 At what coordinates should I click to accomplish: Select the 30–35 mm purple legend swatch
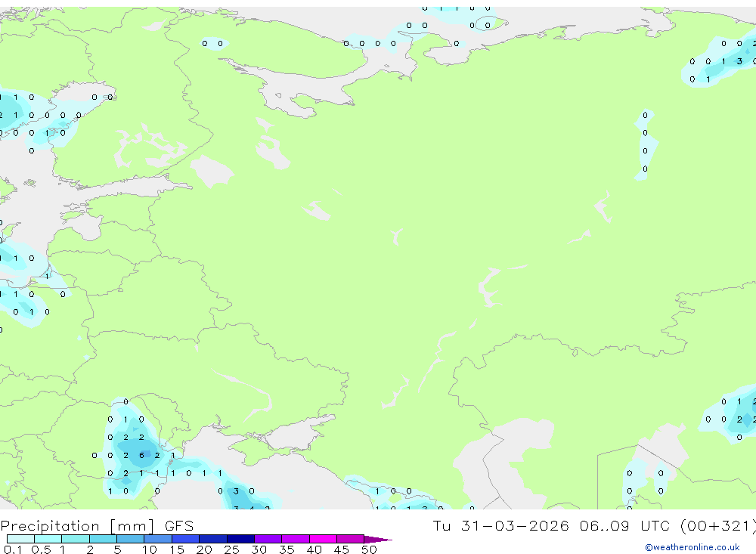[x=268, y=539]
